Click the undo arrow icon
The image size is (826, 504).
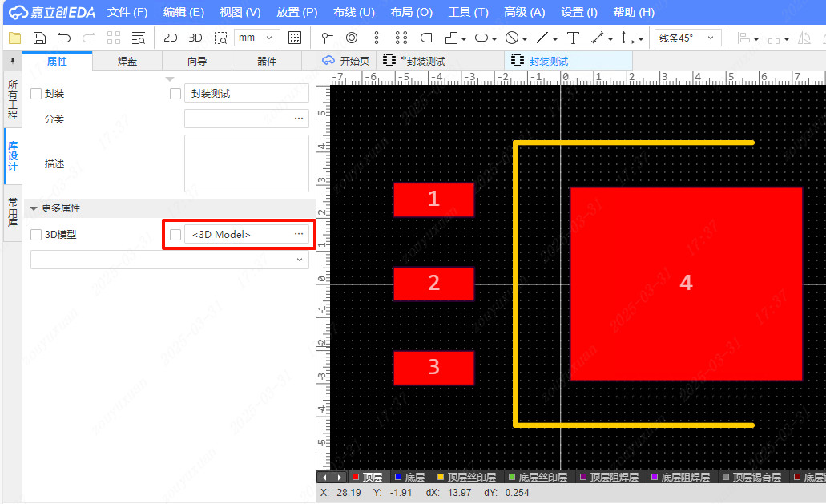click(x=64, y=38)
